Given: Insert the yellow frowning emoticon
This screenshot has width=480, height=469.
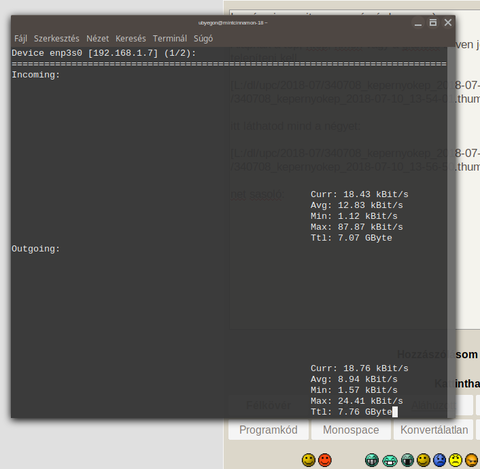Looking at the screenshot, I should click(x=455, y=460).
